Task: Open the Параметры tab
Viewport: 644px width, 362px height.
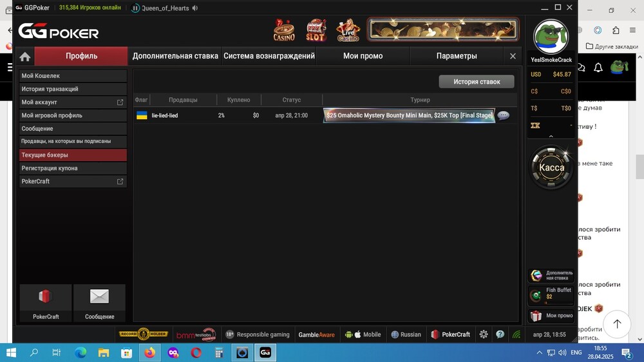Action: click(457, 56)
